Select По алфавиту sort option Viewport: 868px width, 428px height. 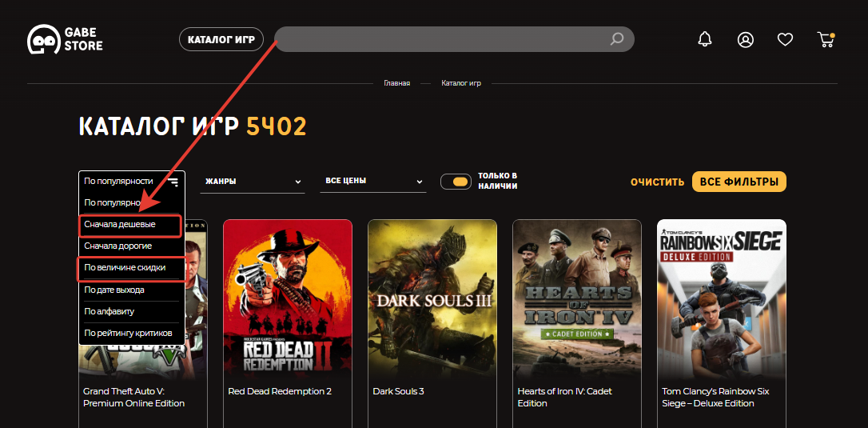point(132,311)
